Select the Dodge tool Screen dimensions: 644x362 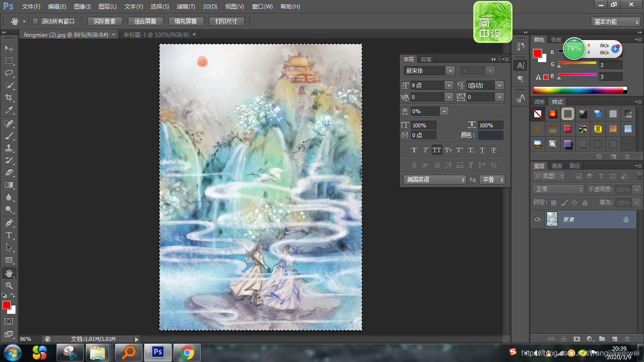click(9, 210)
